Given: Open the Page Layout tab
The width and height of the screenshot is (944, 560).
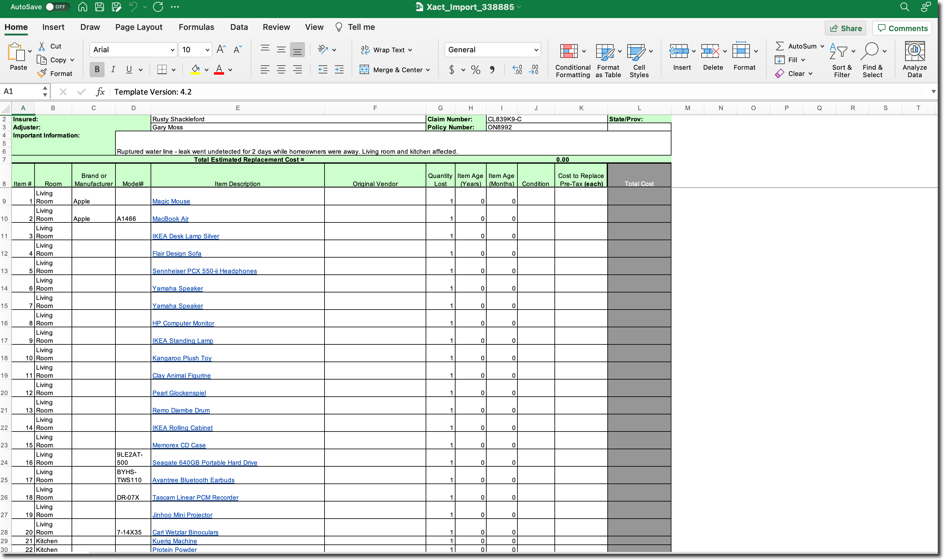Looking at the screenshot, I should pos(138,27).
